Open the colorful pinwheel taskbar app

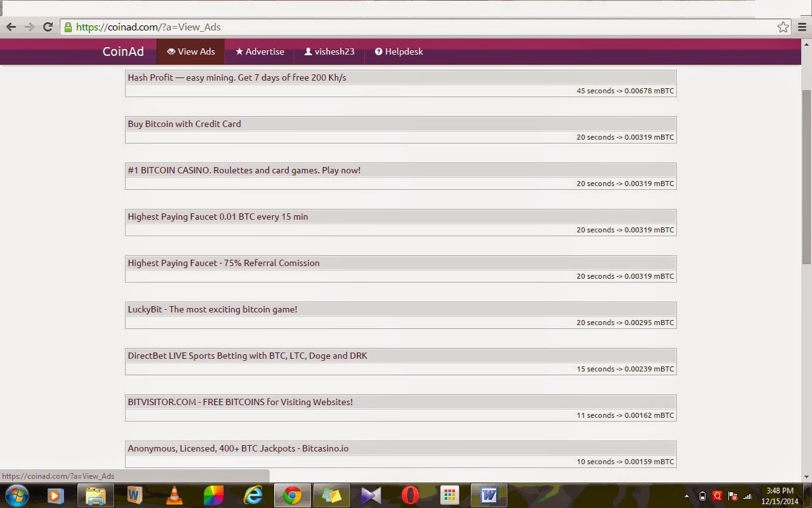pos(213,495)
